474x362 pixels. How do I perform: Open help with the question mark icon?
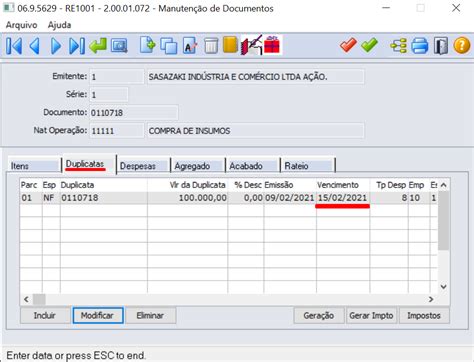coord(462,46)
